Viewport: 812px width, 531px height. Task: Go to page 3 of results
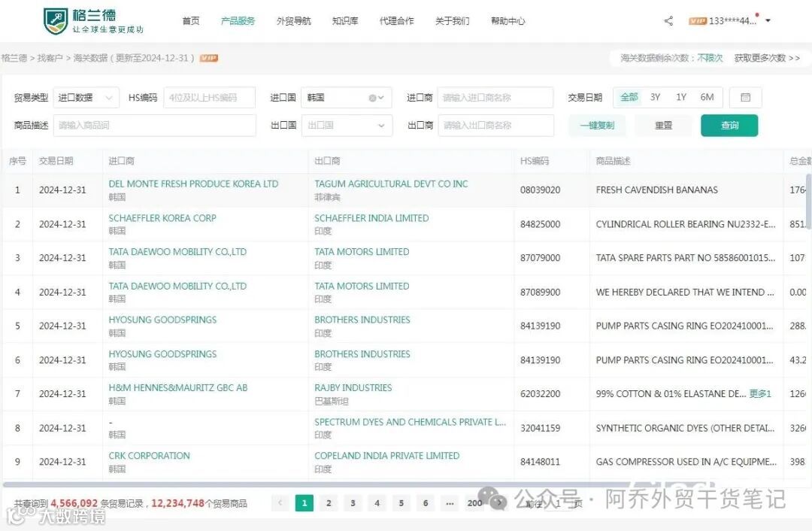coord(353,503)
